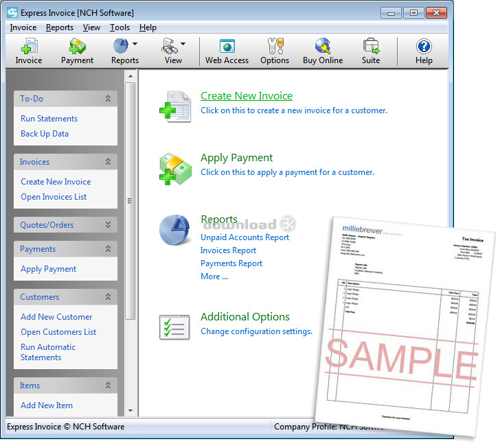Click Back Up Data link

point(45,134)
